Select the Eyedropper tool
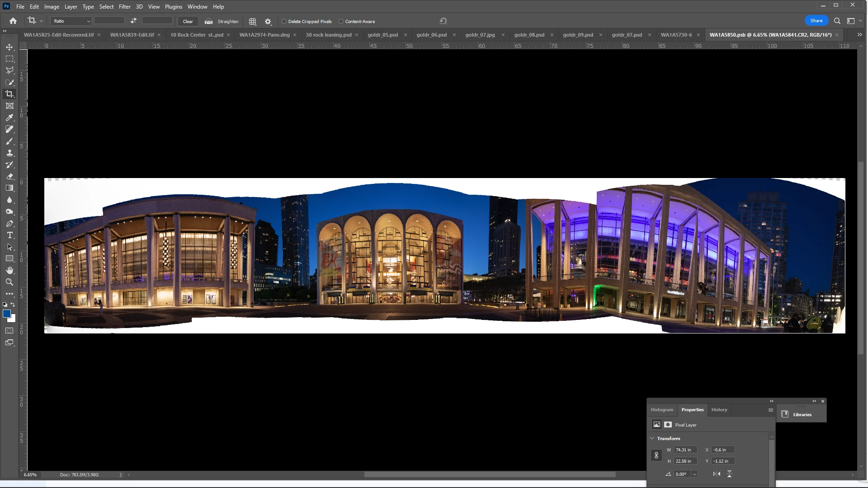 9,117
